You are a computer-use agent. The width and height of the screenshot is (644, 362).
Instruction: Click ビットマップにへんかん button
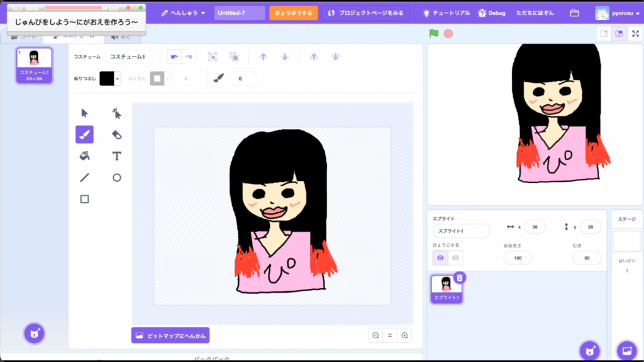tap(170, 336)
